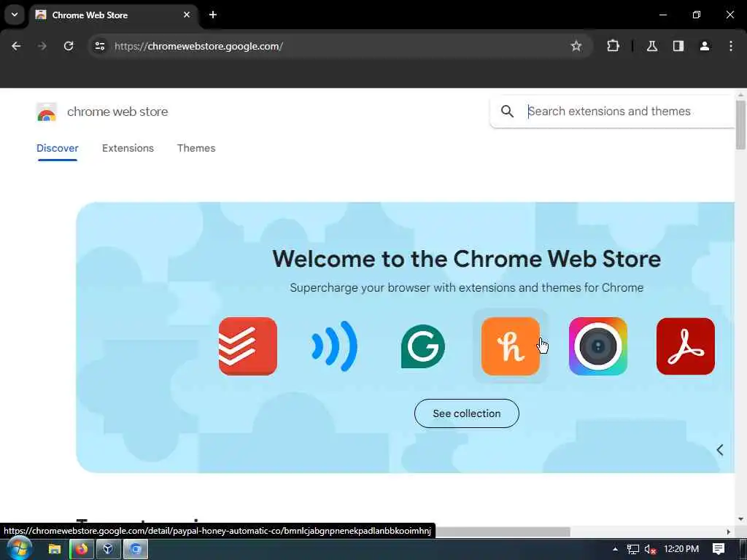Expand the tab search dropdown
Viewport: 747px width, 560px height.
coord(15,15)
